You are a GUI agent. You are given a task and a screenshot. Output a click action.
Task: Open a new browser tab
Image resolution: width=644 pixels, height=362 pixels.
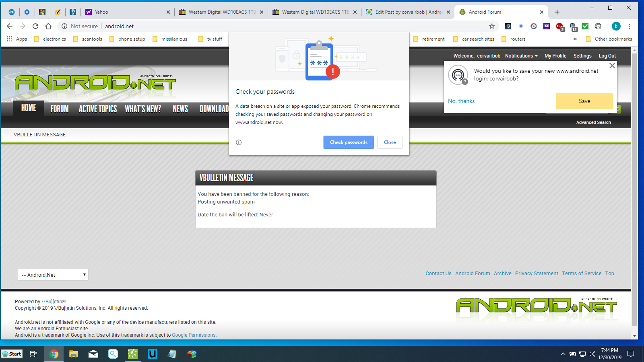tap(557, 12)
